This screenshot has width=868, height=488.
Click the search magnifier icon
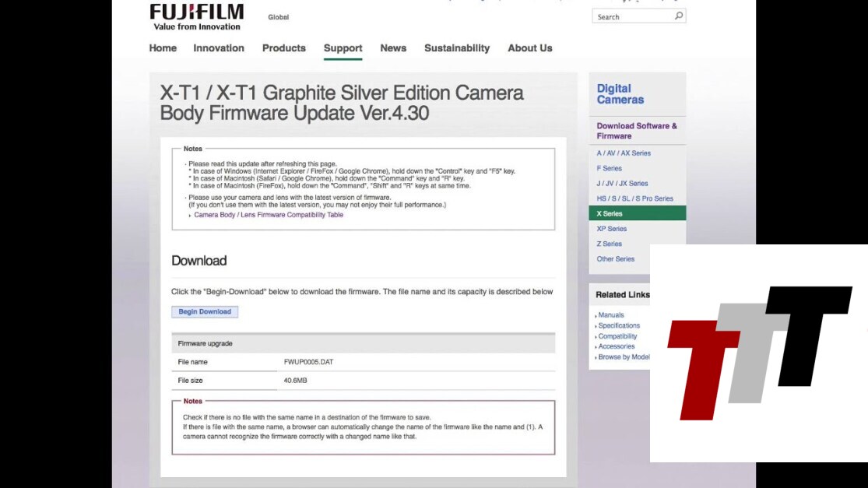(x=678, y=16)
